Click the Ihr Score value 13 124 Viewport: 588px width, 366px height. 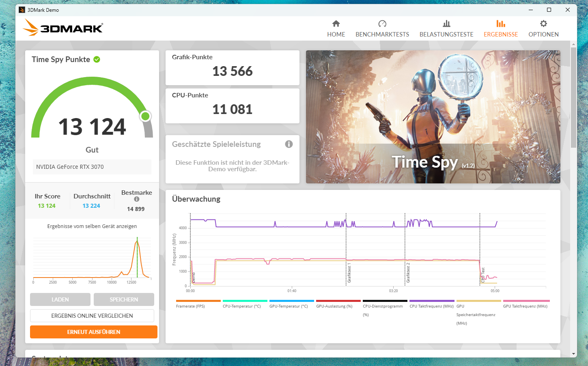click(x=47, y=206)
